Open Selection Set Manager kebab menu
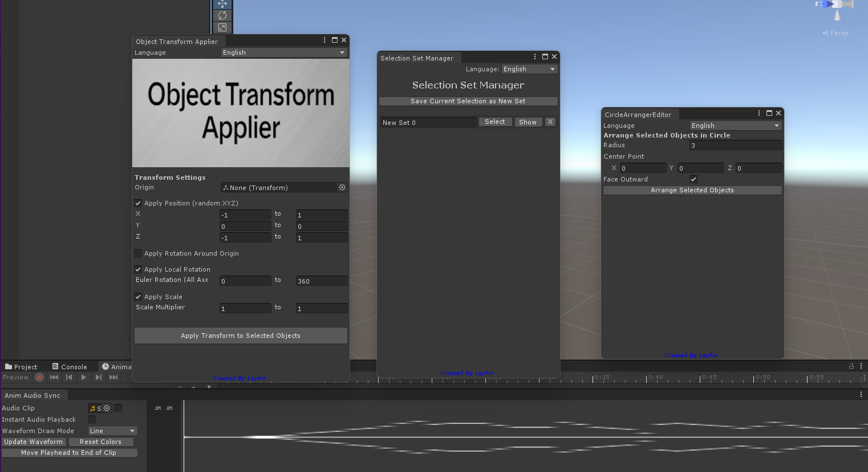Image resolution: width=868 pixels, height=472 pixels. (x=535, y=57)
